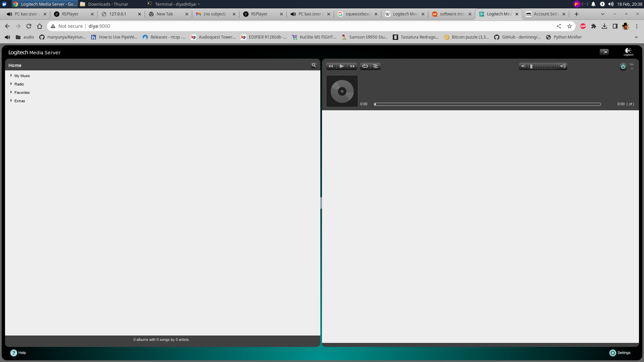The width and height of the screenshot is (644, 362).
Task: Start playback with the Play button
Action: pos(341,66)
